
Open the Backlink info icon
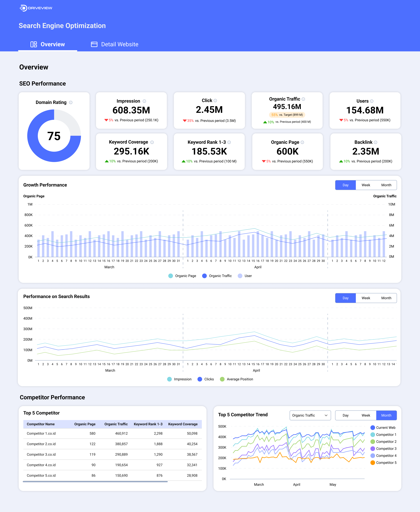(x=375, y=142)
